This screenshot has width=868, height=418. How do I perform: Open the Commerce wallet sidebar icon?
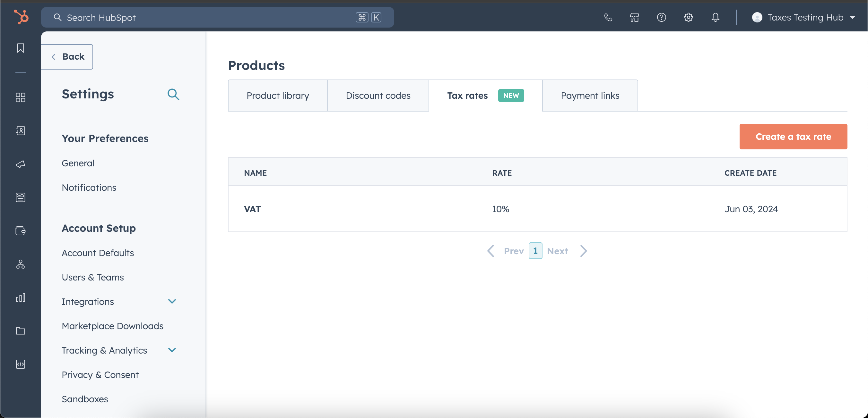[x=21, y=231]
